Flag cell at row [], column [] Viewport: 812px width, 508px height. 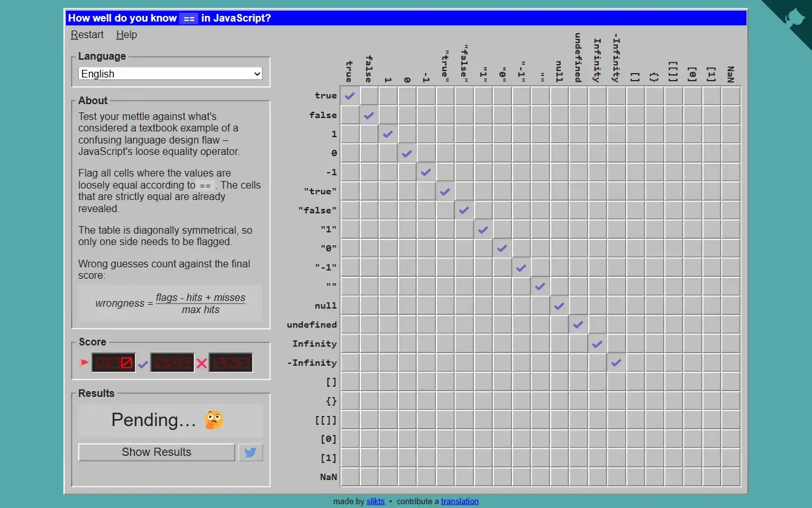[636, 382]
